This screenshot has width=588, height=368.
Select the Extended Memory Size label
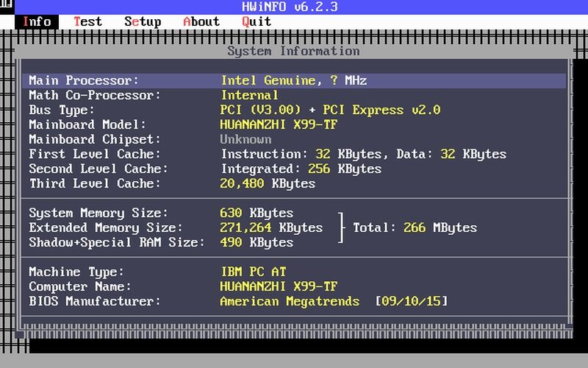coord(106,227)
